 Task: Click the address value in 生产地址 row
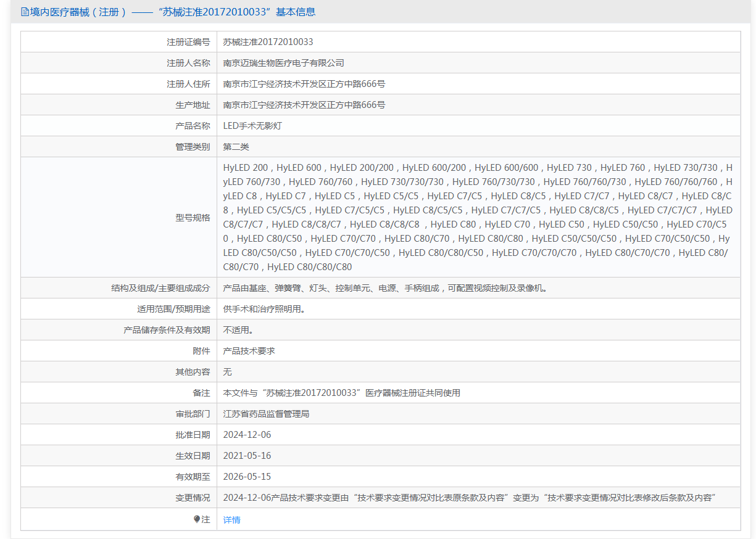(304, 105)
